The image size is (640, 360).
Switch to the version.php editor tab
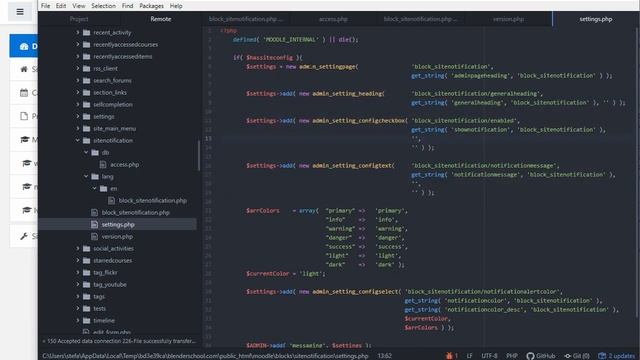tap(508, 19)
